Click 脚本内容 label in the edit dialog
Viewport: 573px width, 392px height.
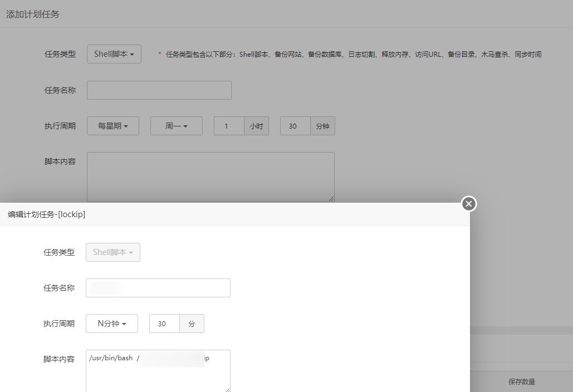pyautogui.click(x=59, y=360)
